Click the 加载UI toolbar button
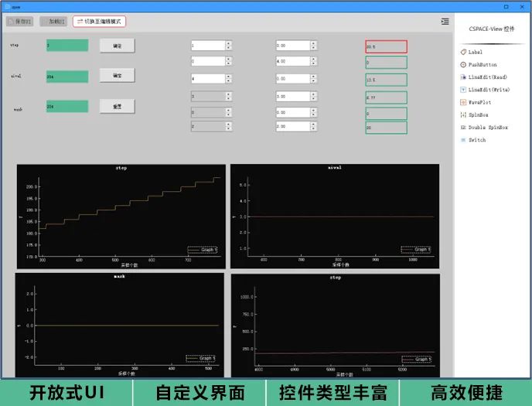 coord(53,22)
